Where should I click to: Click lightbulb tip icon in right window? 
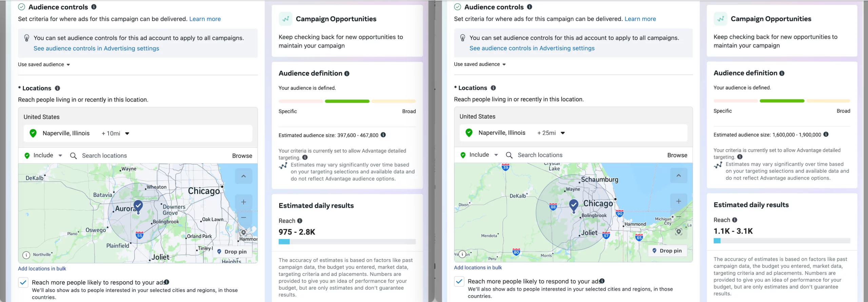click(462, 38)
